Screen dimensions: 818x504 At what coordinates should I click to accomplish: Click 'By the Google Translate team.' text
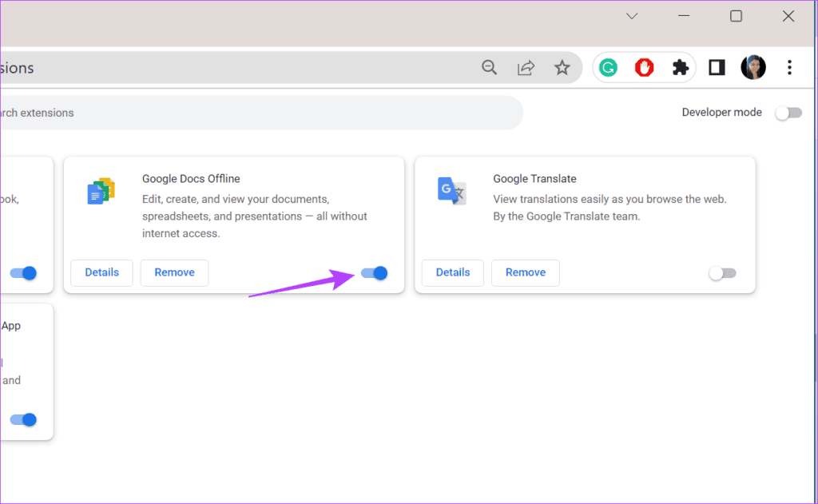click(x=566, y=216)
